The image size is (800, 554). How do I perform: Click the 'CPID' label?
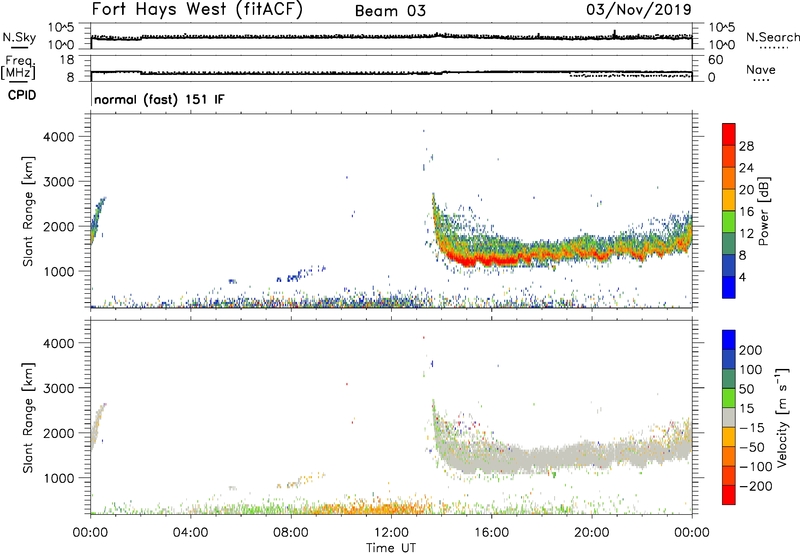pyautogui.click(x=22, y=95)
